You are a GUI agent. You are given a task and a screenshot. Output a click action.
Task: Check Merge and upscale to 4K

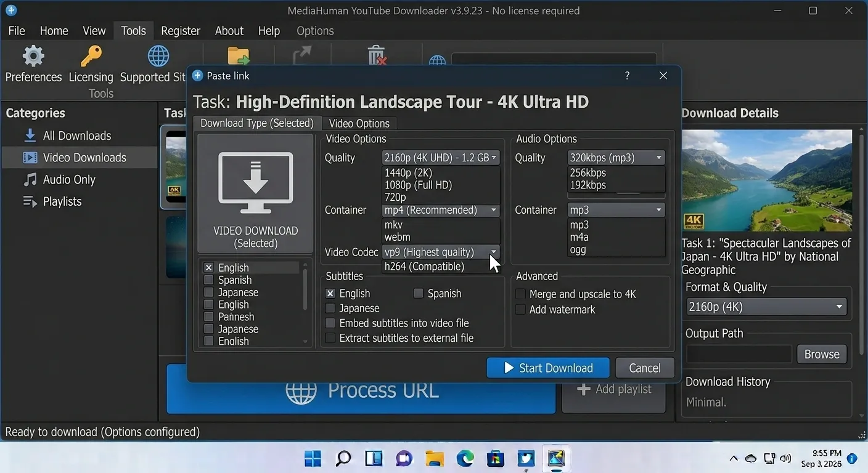pos(520,294)
